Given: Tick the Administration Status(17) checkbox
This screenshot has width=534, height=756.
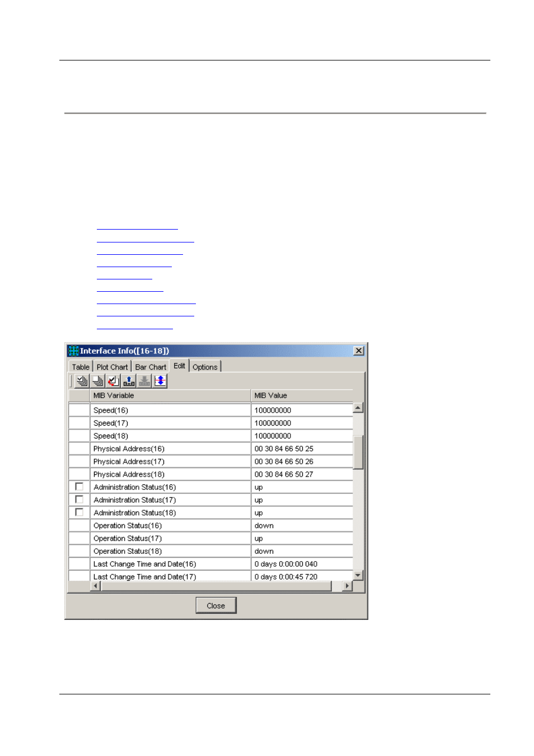Looking at the screenshot, I should (x=79, y=500).
